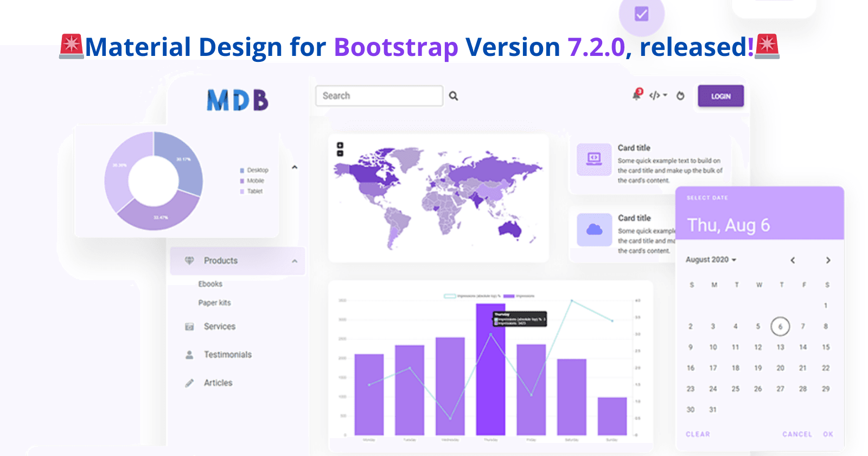The width and height of the screenshot is (868, 456).
Task: Click the Tablet legend color swatch
Action: pyautogui.click(x=242, y=192)
